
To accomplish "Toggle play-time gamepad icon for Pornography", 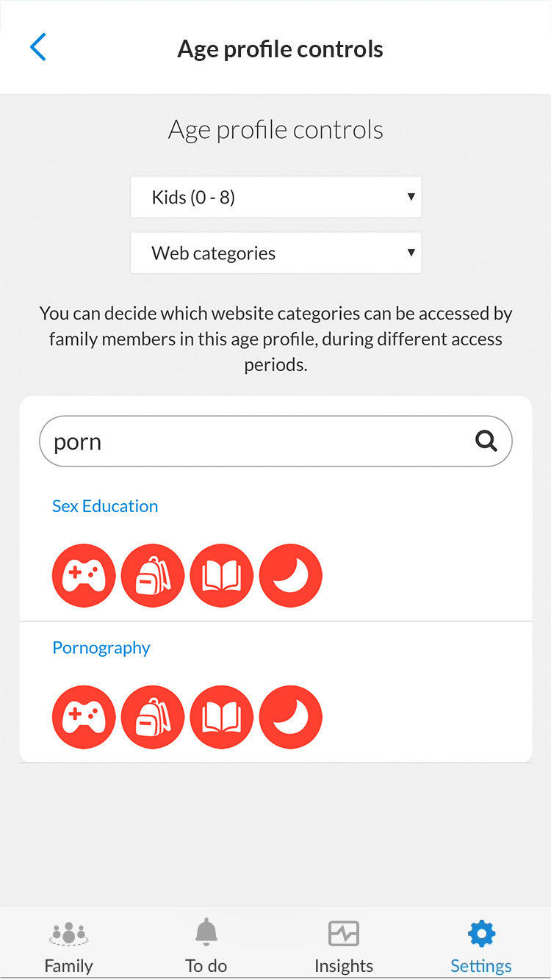I will point(84,718).
